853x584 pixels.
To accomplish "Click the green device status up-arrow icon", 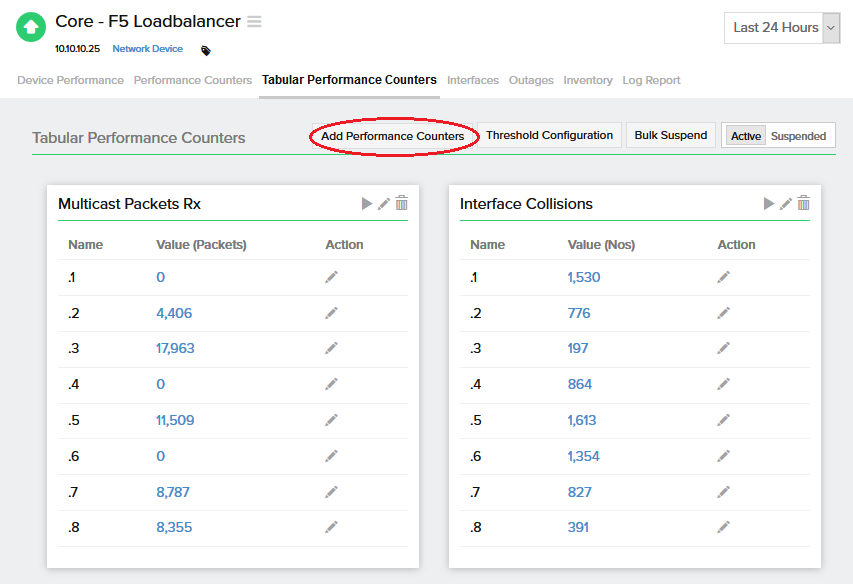I will tap(31, 27).
